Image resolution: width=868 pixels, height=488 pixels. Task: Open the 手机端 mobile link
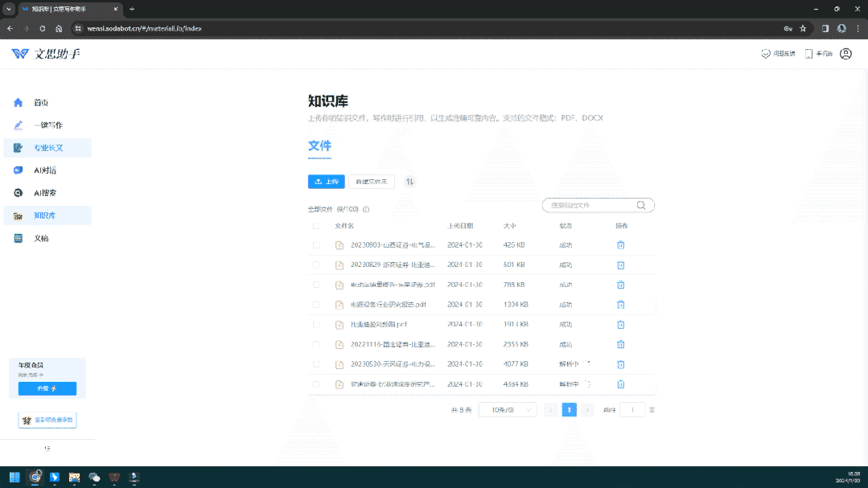tap(819, 54)
